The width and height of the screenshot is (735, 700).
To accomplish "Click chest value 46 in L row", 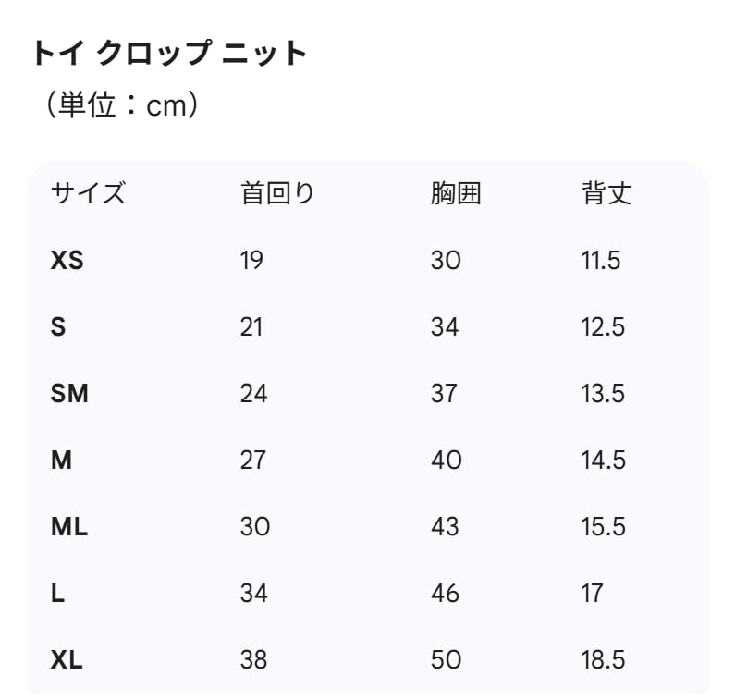I will click(446, 594).
